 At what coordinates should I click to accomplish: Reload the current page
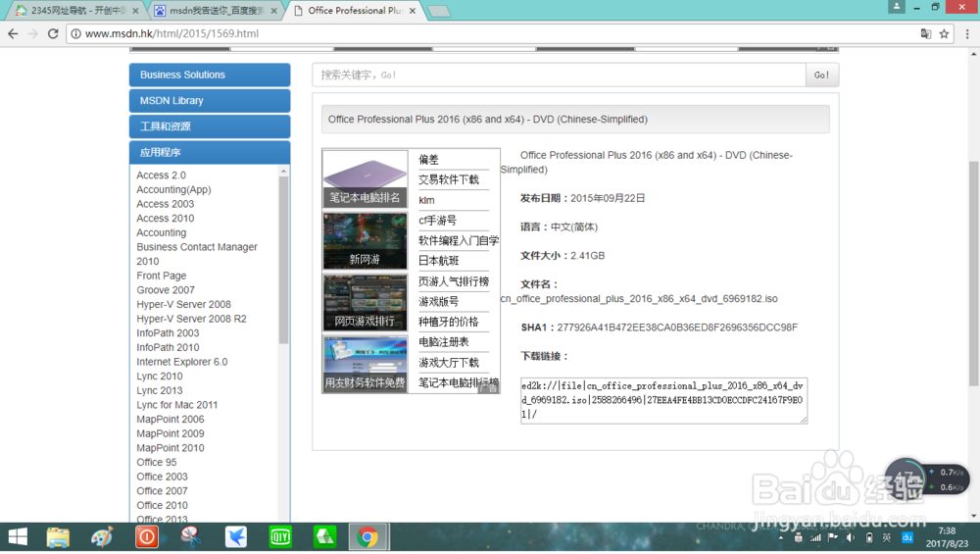pos(53,33)
